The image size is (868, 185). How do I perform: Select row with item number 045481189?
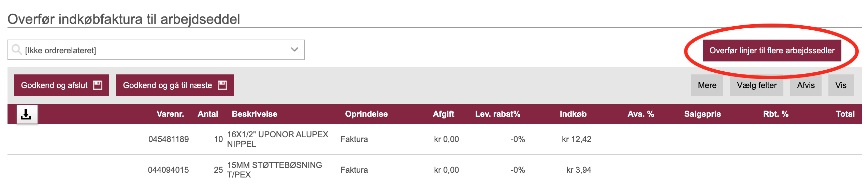pyautogui.click(x=435, y=139)
